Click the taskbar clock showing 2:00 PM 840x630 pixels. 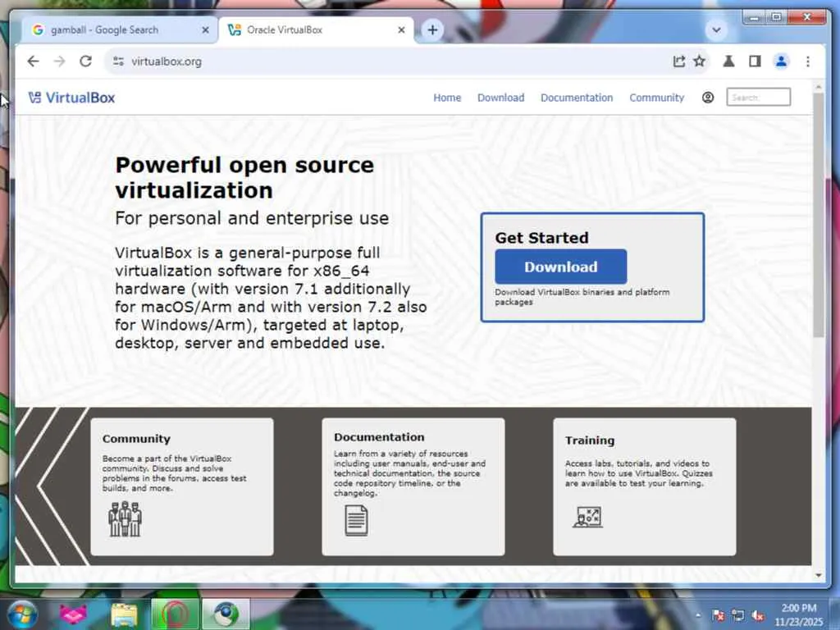point(798,614)
